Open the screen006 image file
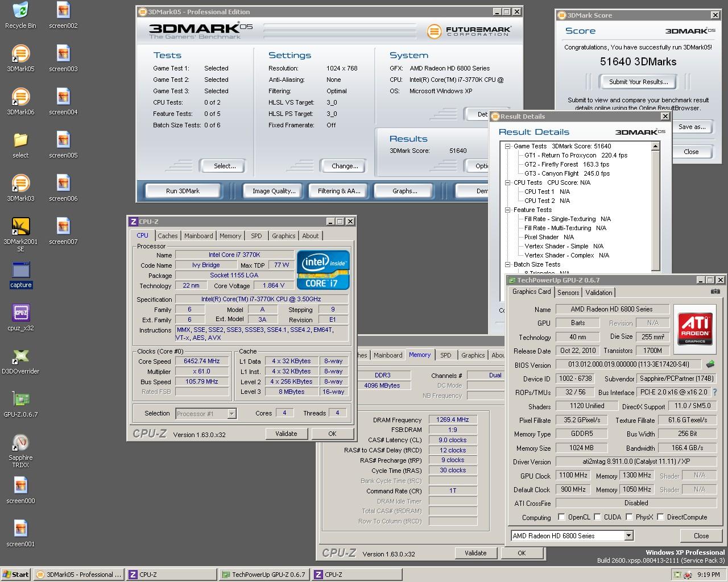728x582 pixels. coord(63,188)
